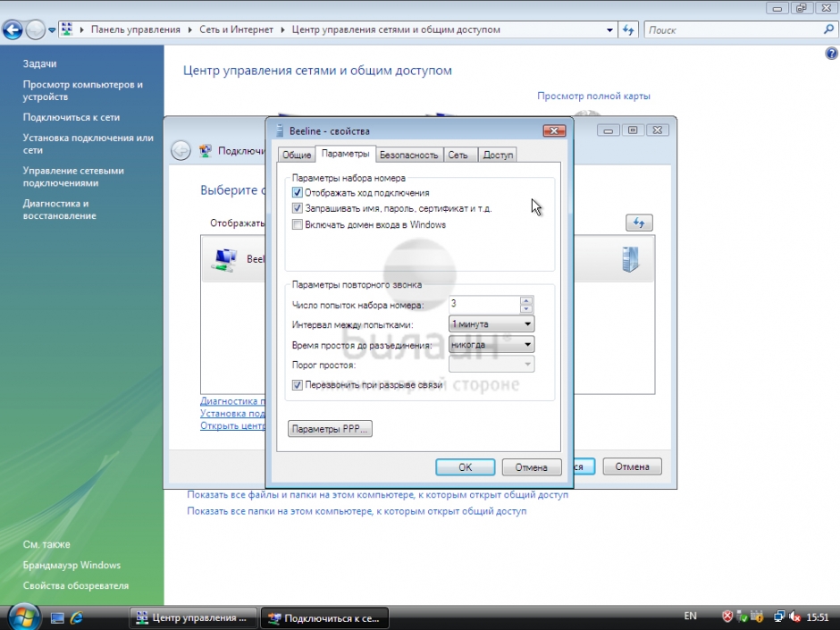Click Отмена in the Connect wizard window

tap(632, 466)
